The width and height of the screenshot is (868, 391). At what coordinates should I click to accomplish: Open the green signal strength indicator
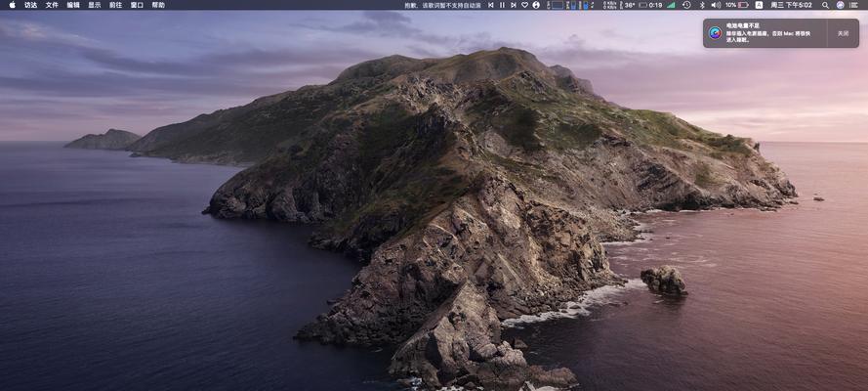[x=671, y=5]
